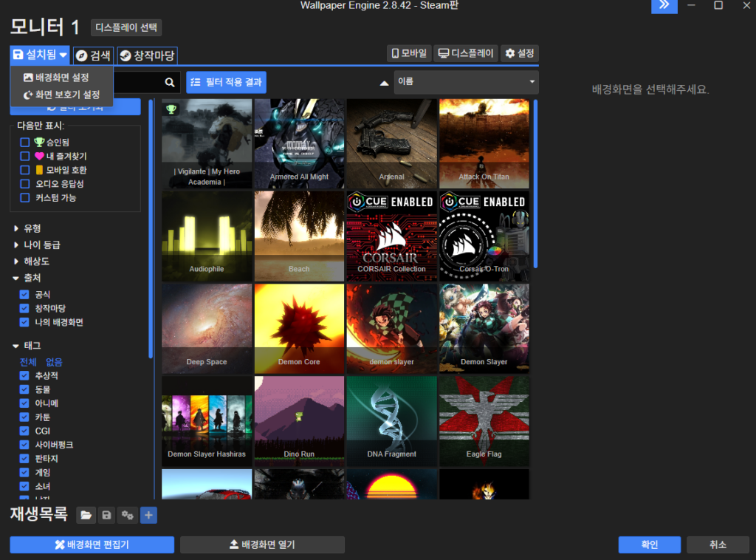Select DNA Fragment wallpaper
Screen dimensions: 756x560
tap(391, 422)
